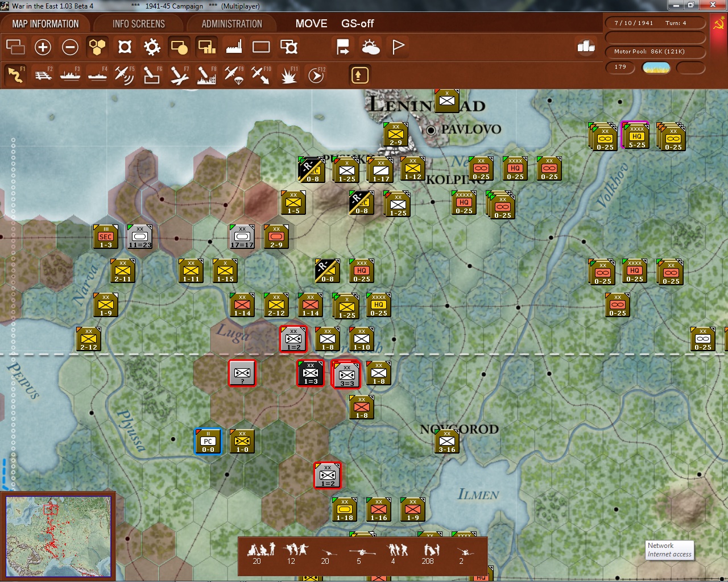Screen dimensions: 728x582
Task: Select the red-bordered 3=3 unit stack
Action: pyautogui.click(x=346, y=374)
